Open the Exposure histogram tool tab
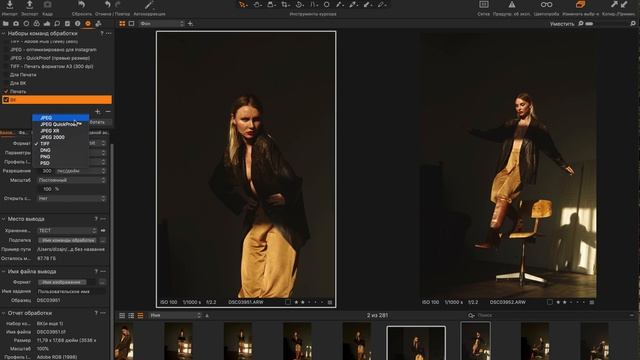This screenshot has width=640, height=360. pyautogui.click(x=47, y=24)
